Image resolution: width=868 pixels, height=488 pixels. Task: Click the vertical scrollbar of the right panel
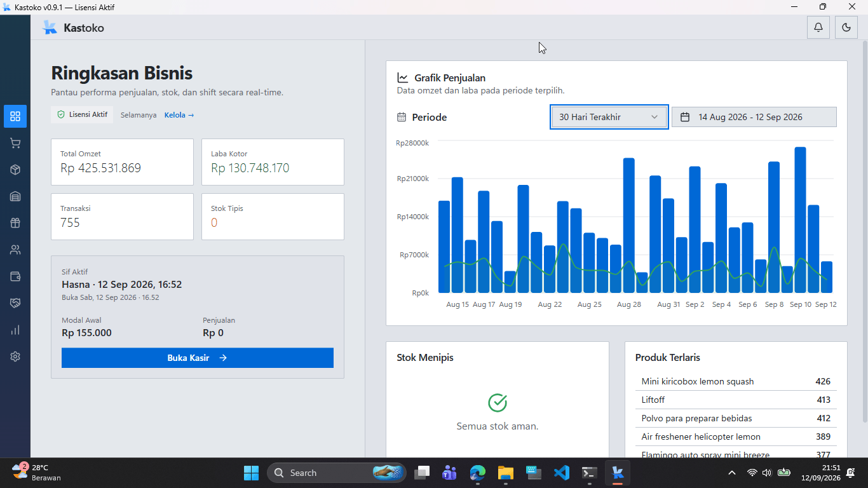click(x=864, y=232)
